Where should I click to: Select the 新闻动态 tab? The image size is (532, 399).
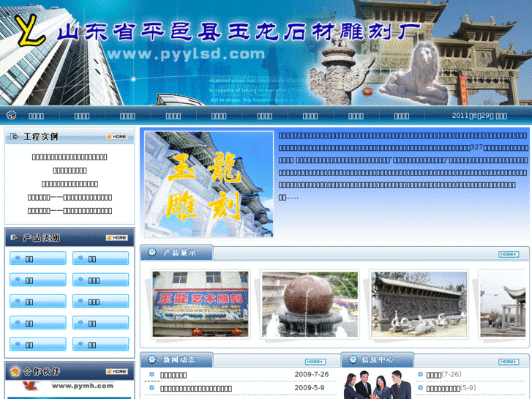(x=177, y=359)
